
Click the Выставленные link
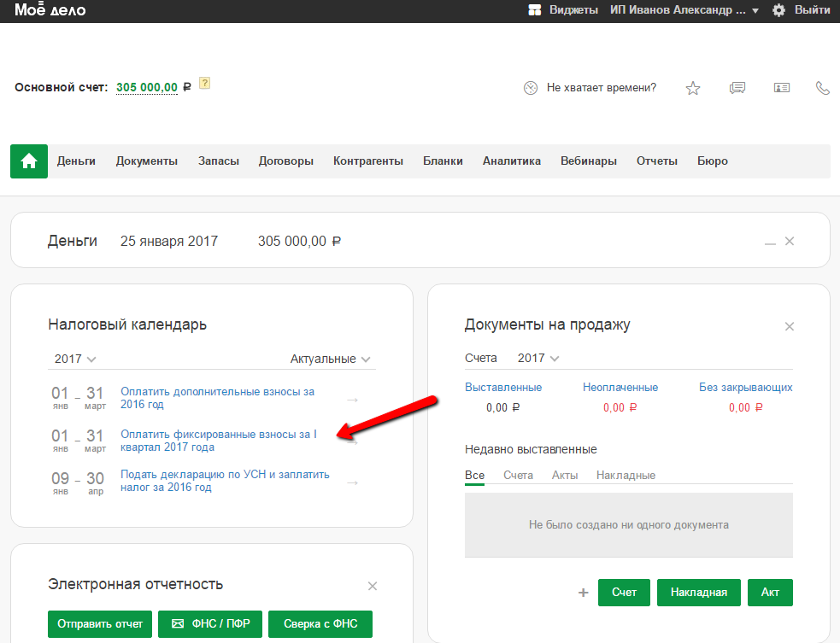pyautogui.click(x=503, y=387)
